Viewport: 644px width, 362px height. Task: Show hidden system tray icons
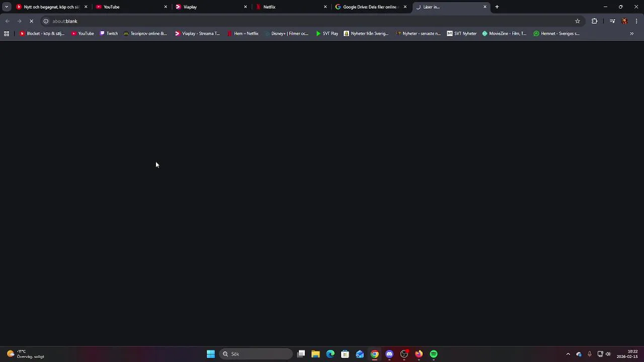(568, 354)
